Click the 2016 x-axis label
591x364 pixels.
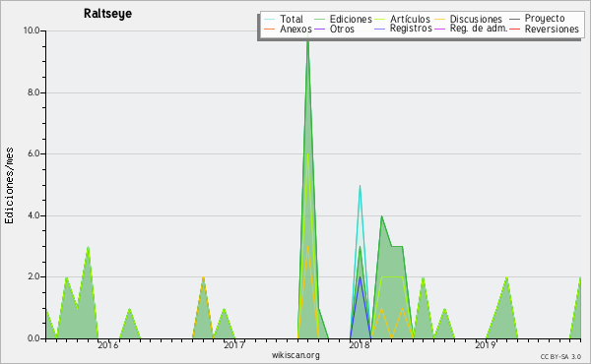(x=107, y=344)
